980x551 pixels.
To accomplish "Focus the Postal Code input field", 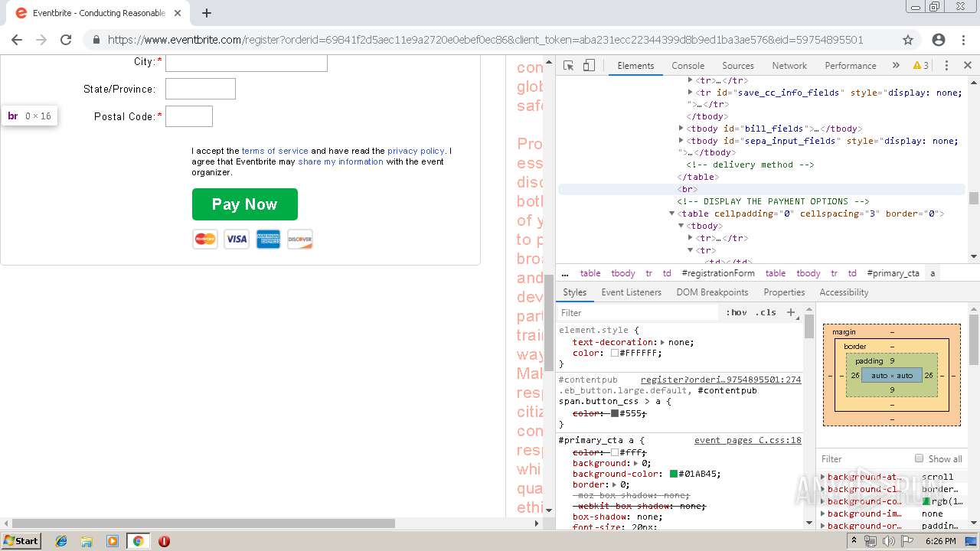I will pyautogui.click(x=189, y=116).
